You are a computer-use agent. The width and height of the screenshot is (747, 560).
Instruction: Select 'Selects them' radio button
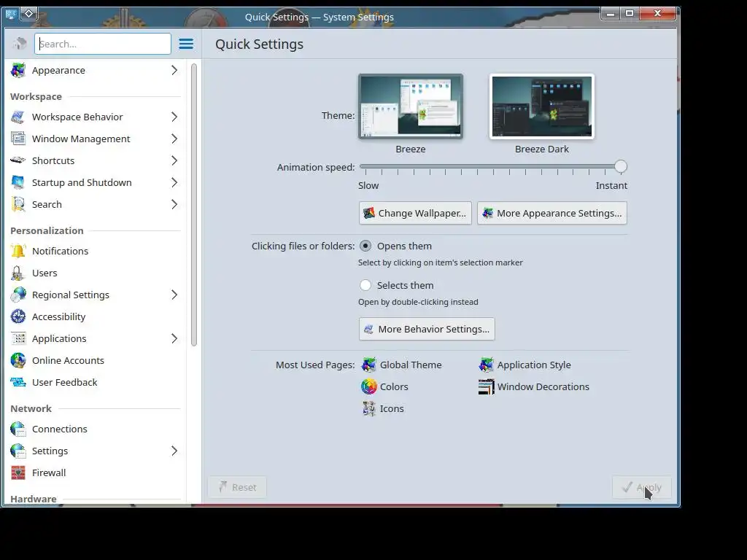pyautogui.click(x=365, y=285)
